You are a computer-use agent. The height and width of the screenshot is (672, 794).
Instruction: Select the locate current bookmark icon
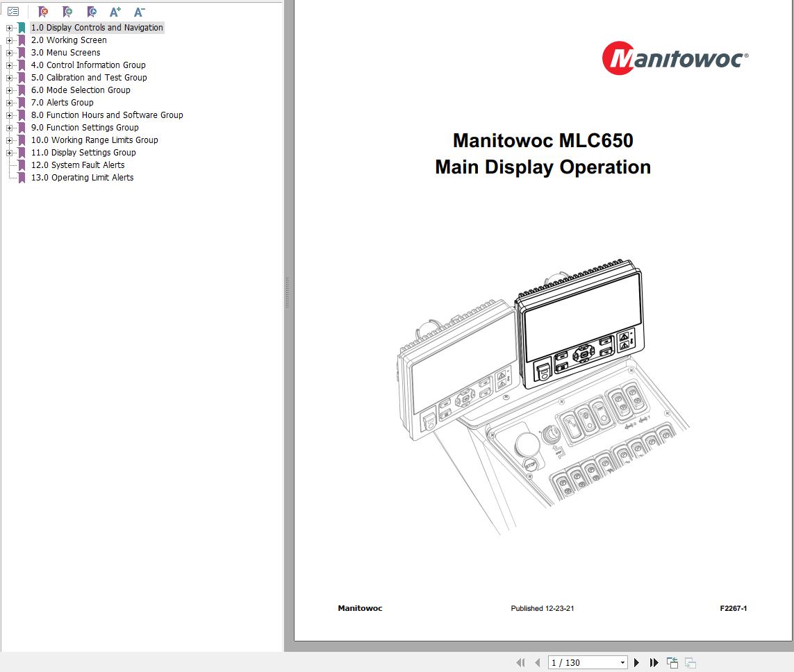tap(91, 11)
